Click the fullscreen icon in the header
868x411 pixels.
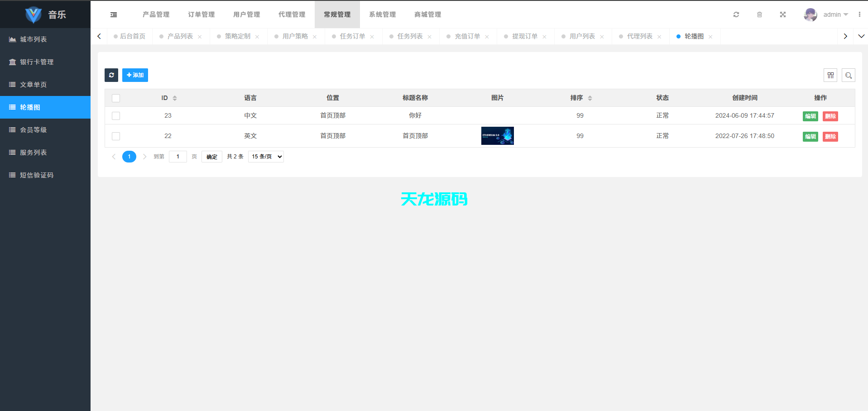pyautogui.click(x=783, y=14)
